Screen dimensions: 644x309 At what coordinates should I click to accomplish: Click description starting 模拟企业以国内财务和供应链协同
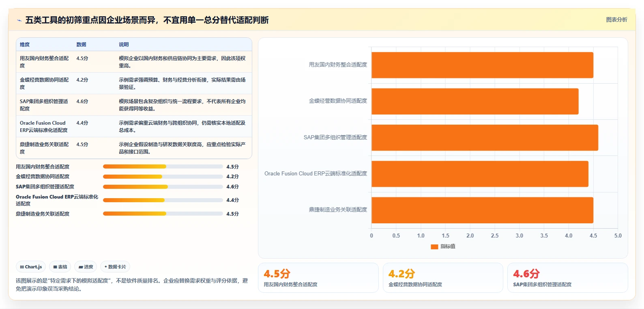182,62
